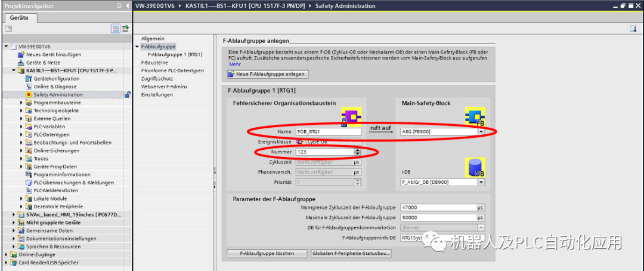Click the Name field containing FOB_RTG1
Viewport: 644px width, 271px height.
[x=328, y=131]
